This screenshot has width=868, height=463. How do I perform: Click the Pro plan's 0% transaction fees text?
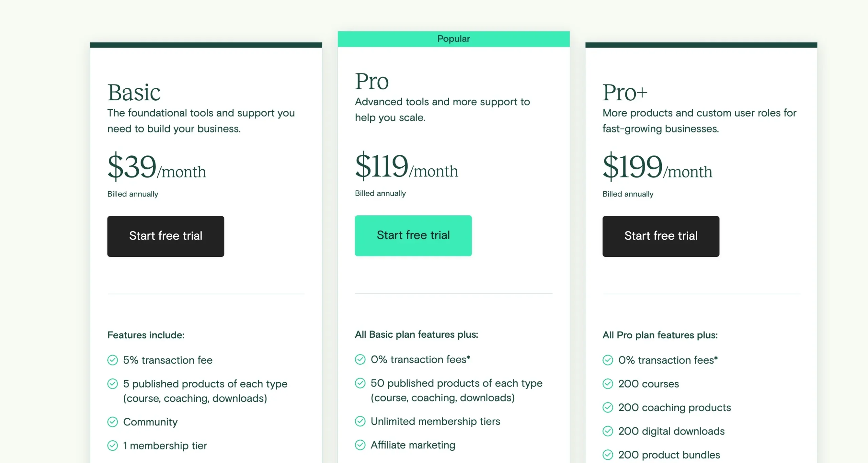(x=420, y=359)
